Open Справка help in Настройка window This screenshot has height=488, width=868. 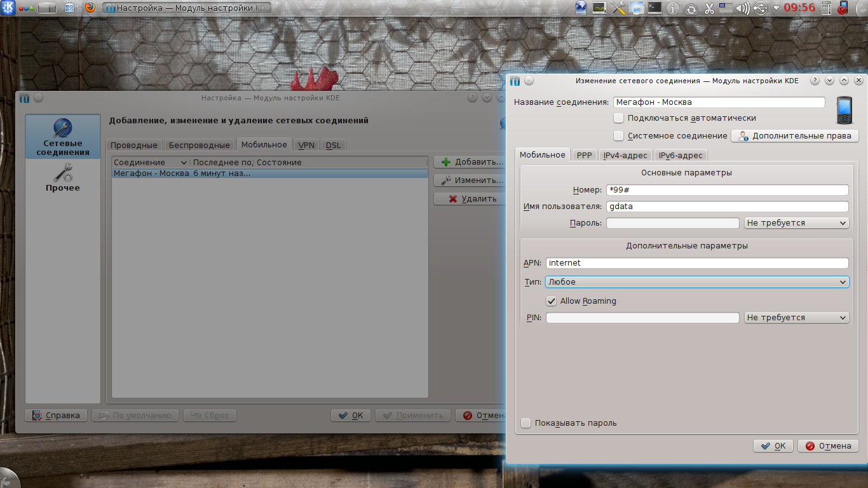coord(56,416)
